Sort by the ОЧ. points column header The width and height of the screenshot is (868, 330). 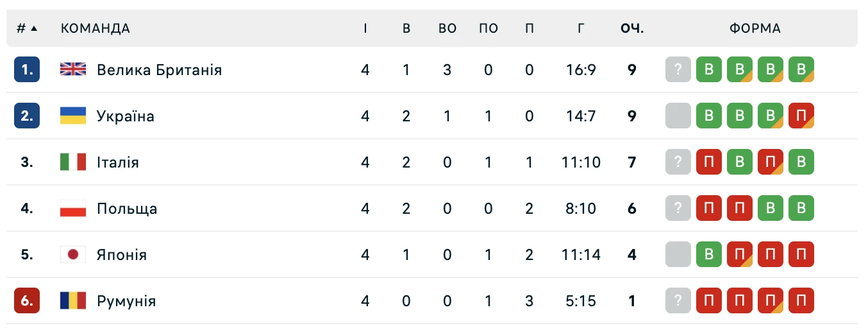632,28
